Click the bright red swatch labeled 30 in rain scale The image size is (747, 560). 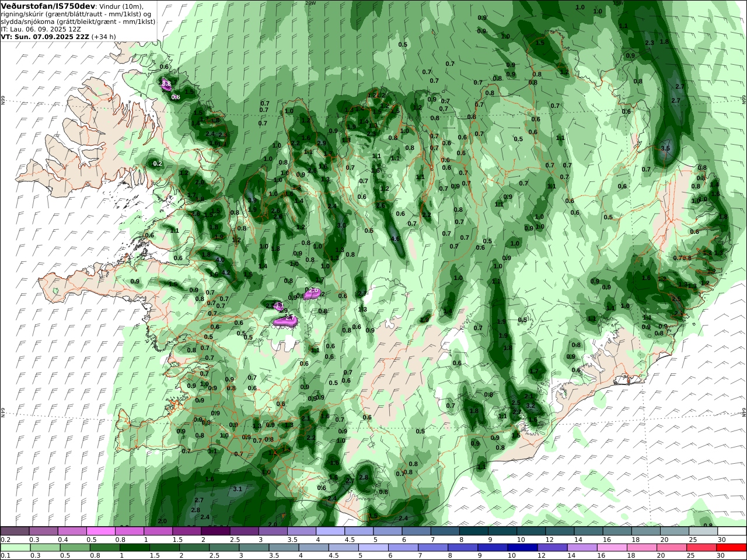coord(732,548)
